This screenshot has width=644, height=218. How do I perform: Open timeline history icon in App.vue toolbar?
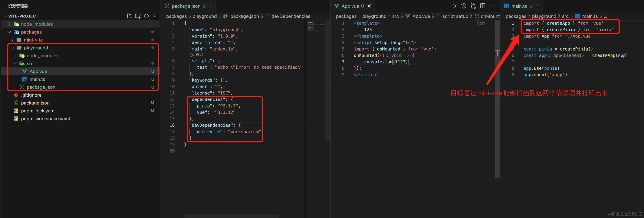[x=464, y=6]
